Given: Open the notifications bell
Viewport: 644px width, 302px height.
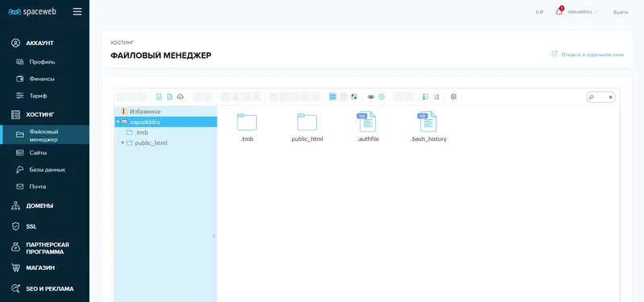Looking at the screenshot, I should [559, 11].
